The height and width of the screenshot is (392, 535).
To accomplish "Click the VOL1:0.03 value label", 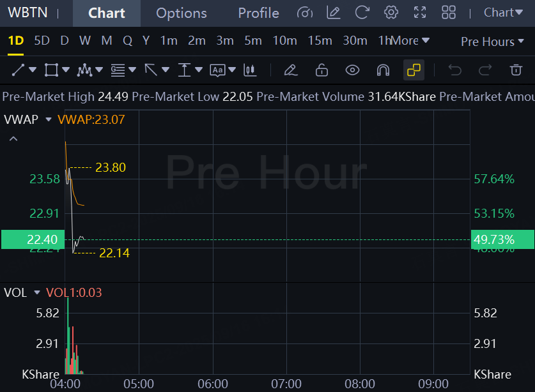I will tap(74, 292).
